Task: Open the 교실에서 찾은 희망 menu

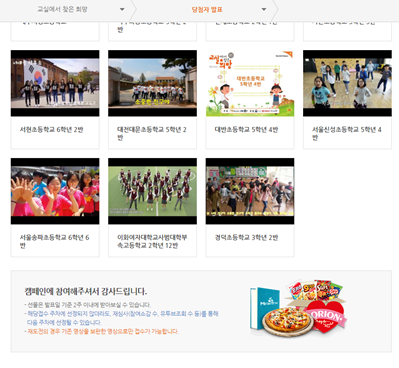Action: click(x=62, y=9)
